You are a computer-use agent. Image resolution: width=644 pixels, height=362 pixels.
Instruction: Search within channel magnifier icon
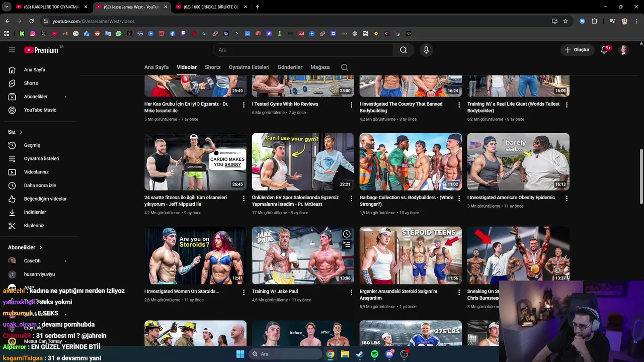point(344,67)
